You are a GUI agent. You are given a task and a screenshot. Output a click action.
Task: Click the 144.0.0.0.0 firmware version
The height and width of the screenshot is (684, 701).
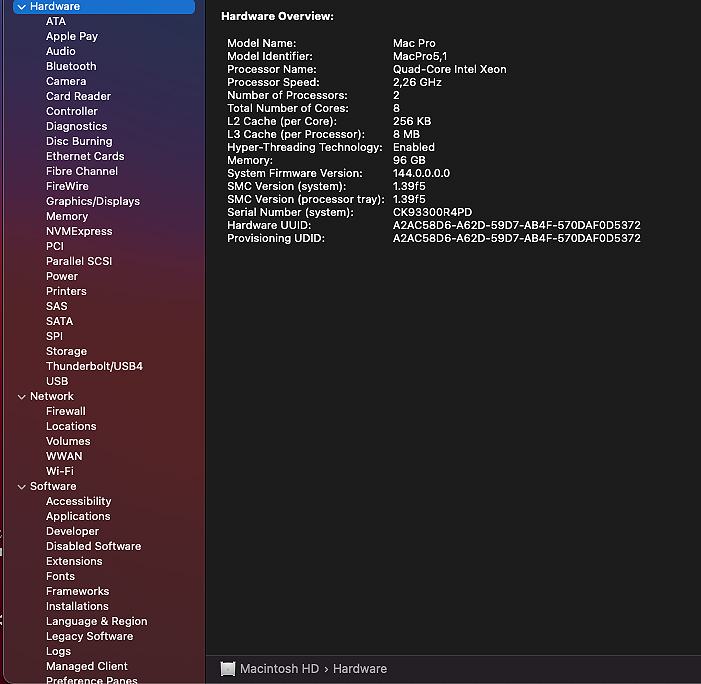(x=422, y=173)
